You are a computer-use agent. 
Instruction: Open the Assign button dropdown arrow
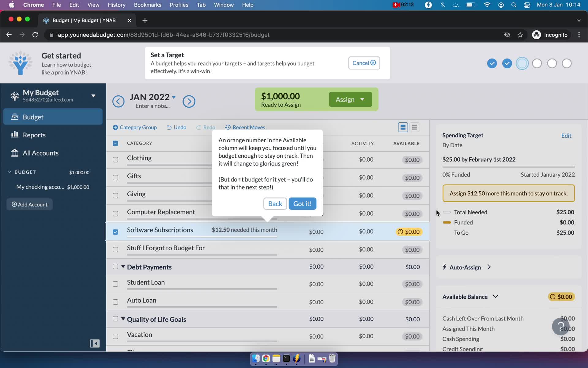[x=362, y=99]
